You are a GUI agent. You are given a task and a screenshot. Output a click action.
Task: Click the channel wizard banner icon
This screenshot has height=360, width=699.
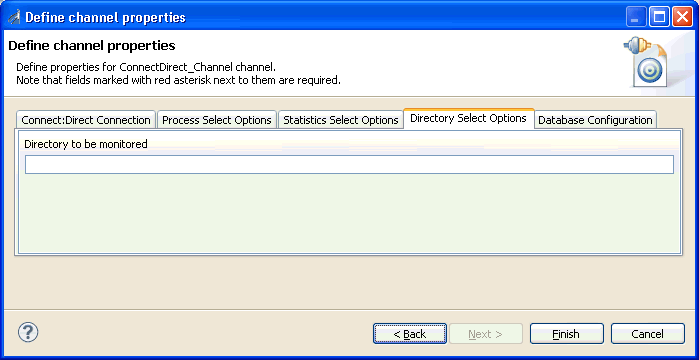pos(646,62)
